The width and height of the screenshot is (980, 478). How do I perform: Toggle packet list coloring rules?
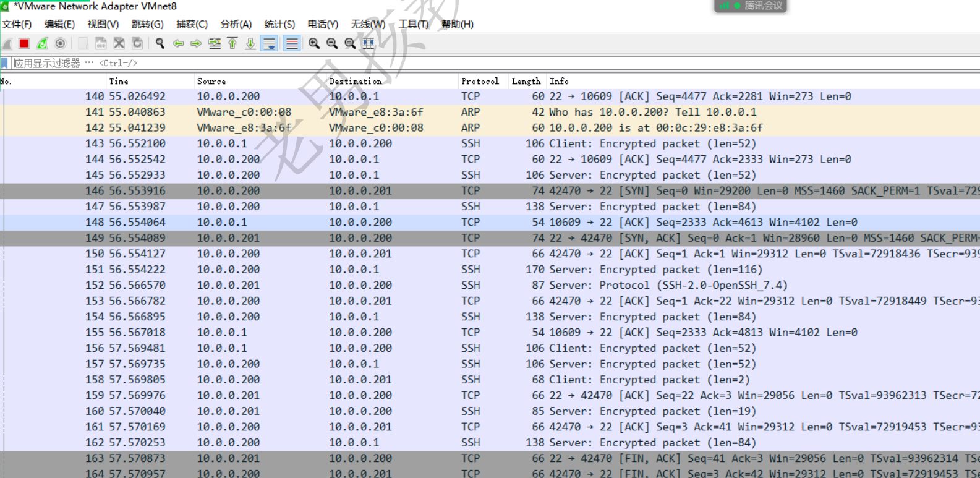pyautogui.click(x=292, y=43)
